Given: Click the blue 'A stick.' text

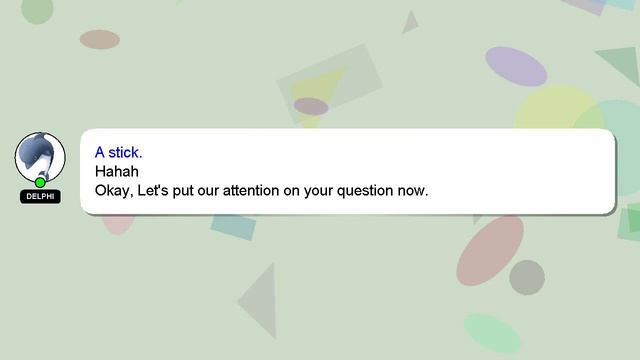Looking at the screenshot, I should point(118,152).
